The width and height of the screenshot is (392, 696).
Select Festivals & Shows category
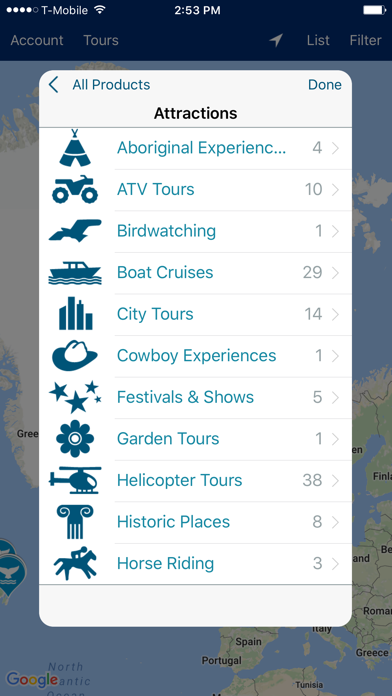point(195,397)
